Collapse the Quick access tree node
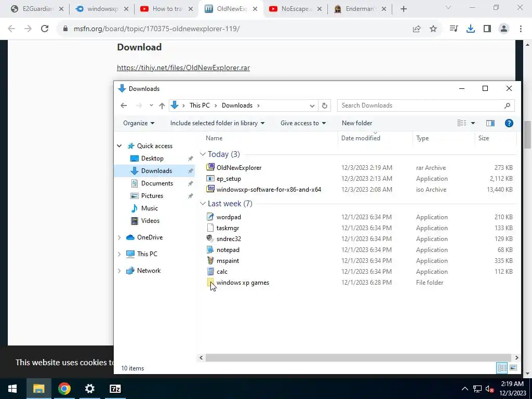 coord(119,146)
